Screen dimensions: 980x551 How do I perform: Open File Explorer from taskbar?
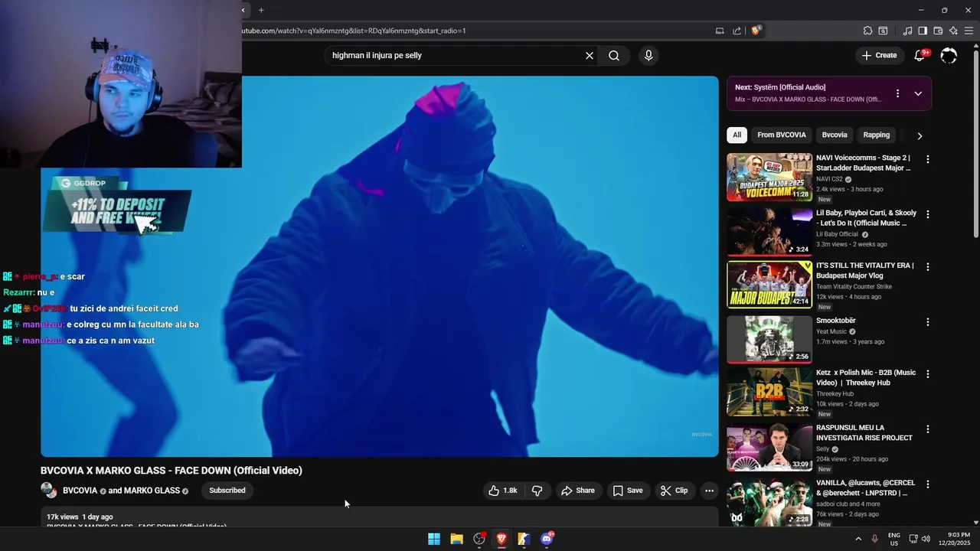[x=456, y=539]
